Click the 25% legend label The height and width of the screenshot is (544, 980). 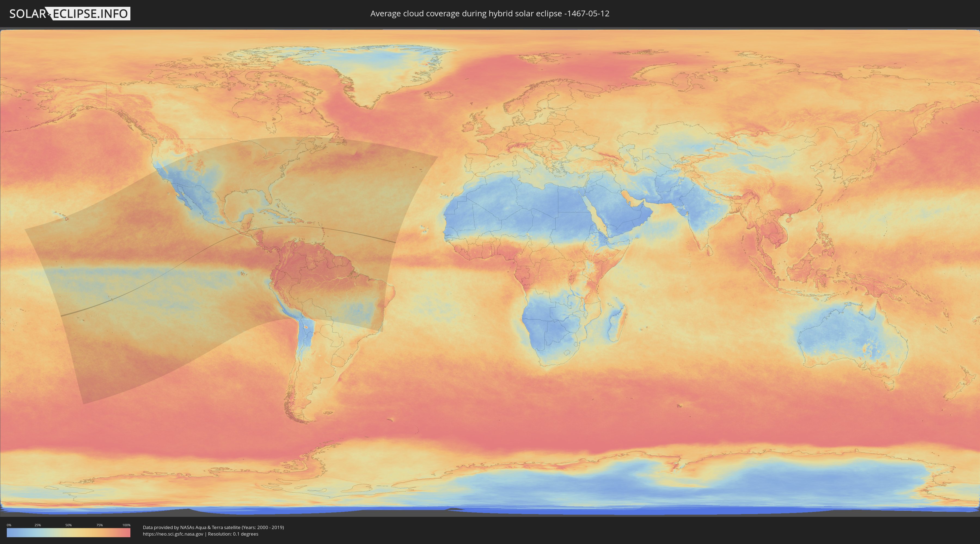(x=38, y=525)
